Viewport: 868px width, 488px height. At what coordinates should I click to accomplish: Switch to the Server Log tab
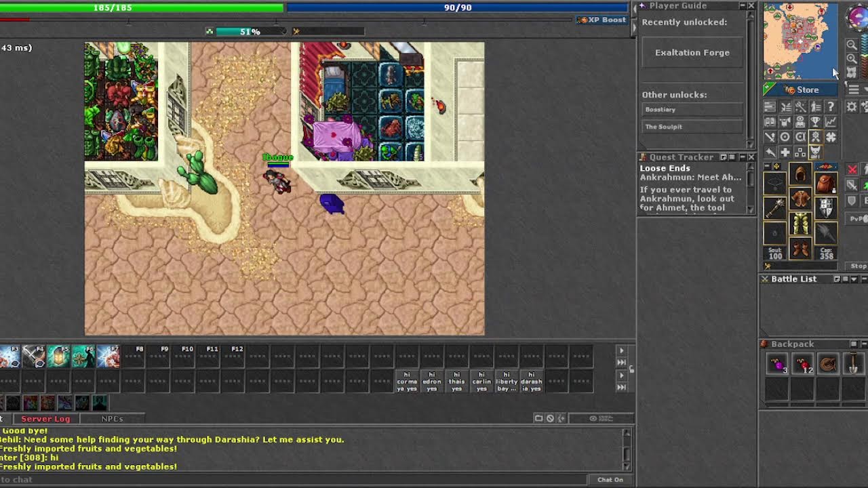[45, 419]
